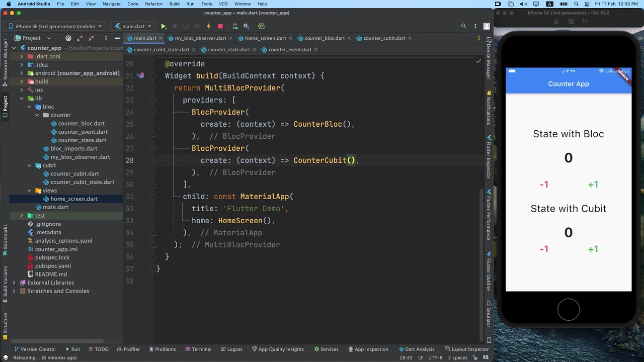Open pubspec.yaml in the project tree
Image resolution: width=644 pixels, height=362 pixels.
[53, 266]
